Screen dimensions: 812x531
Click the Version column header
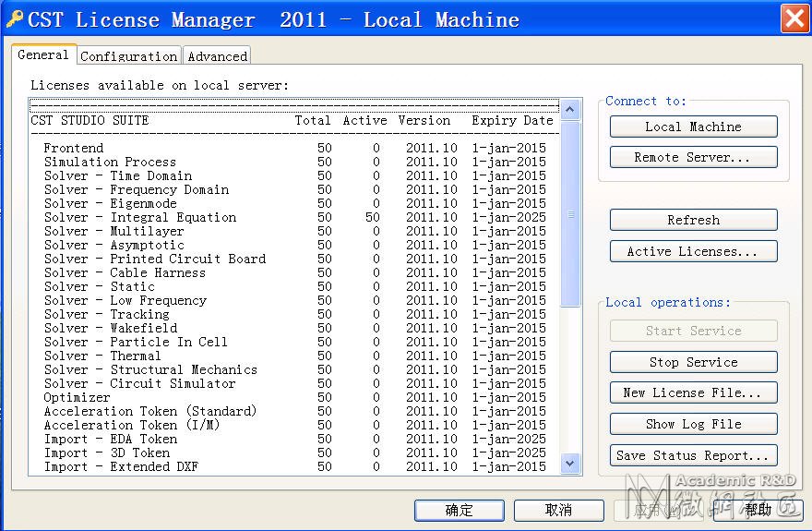[424, 120]
